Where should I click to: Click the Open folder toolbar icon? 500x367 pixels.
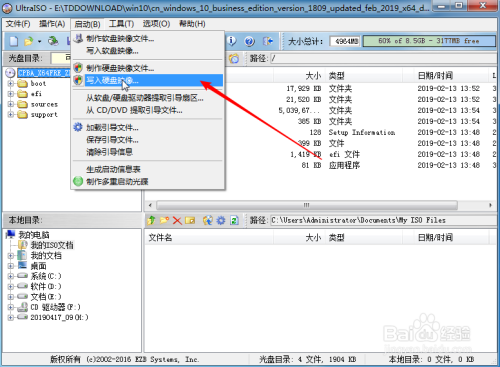(28, 41)
